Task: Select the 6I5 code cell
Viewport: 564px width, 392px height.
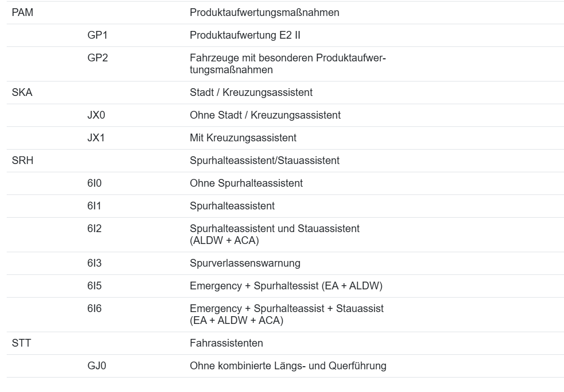Action: coord(94,286)
